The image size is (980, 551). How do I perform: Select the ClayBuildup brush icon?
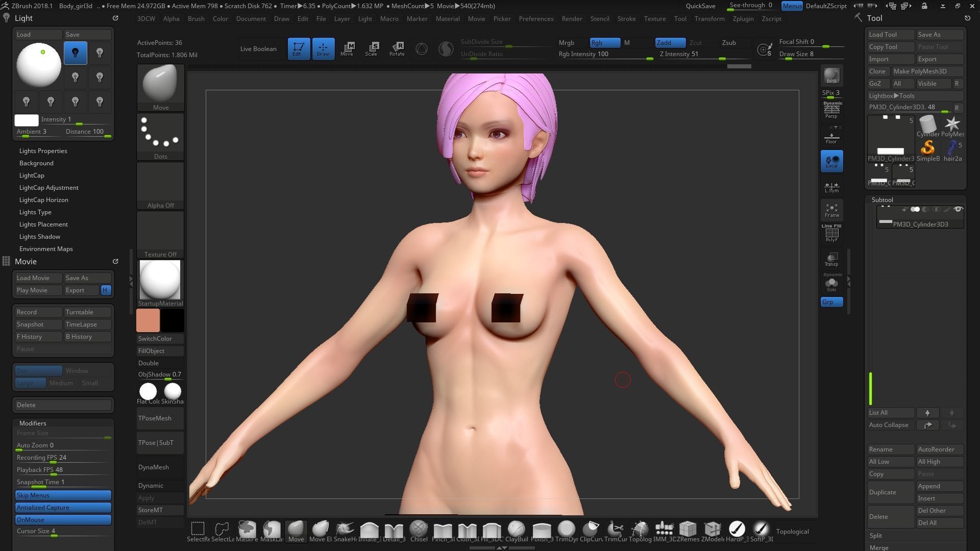[517, 530]
